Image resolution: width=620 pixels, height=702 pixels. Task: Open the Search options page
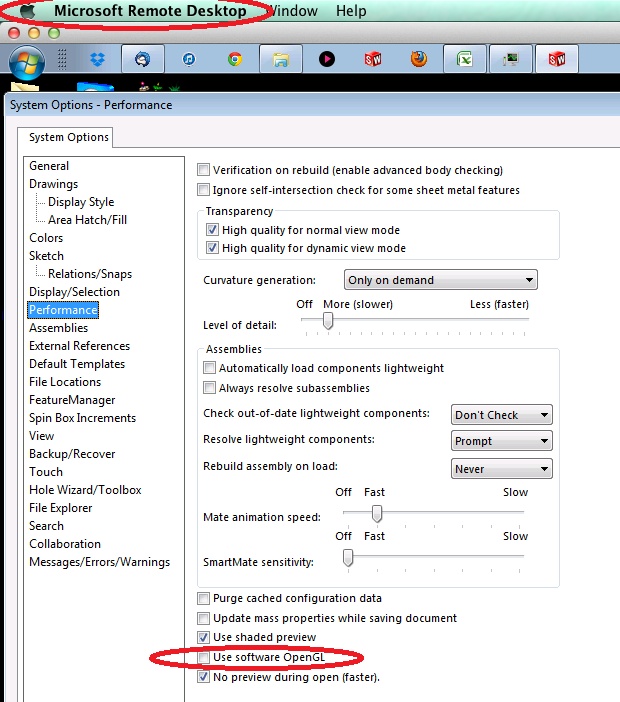(46, 526)
